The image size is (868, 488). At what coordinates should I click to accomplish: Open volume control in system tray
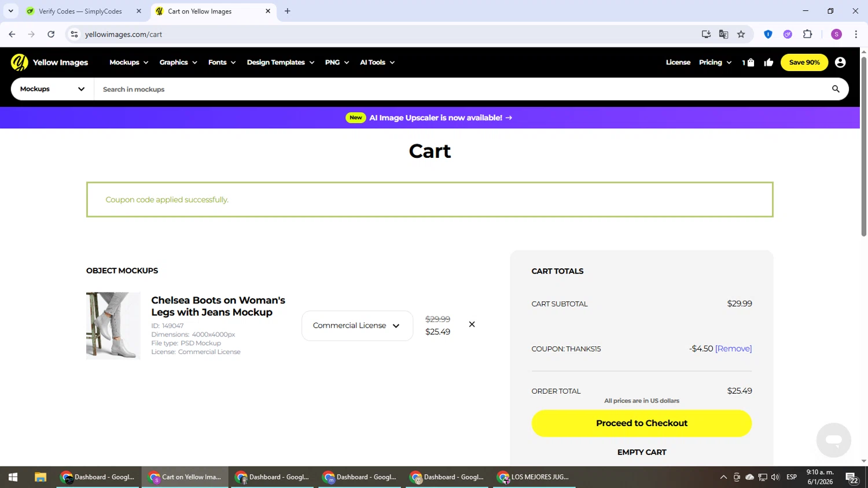[775, 477]
